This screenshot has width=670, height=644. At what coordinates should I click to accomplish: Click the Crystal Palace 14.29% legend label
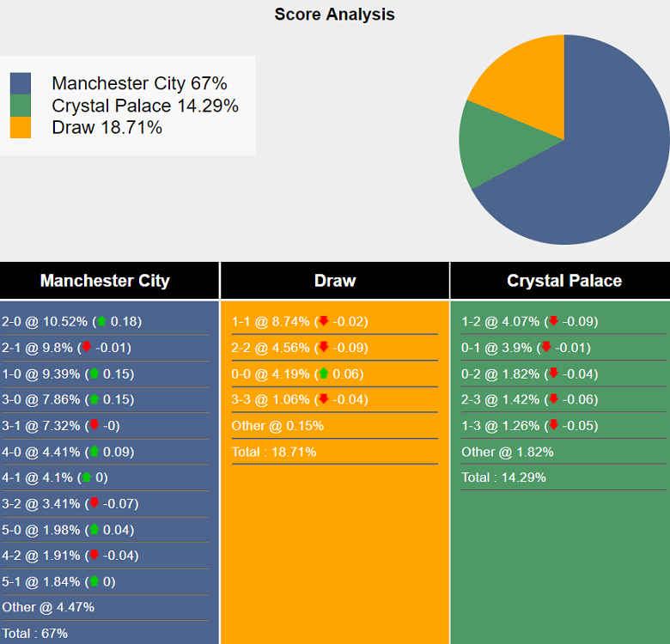(x=145, y=106)
